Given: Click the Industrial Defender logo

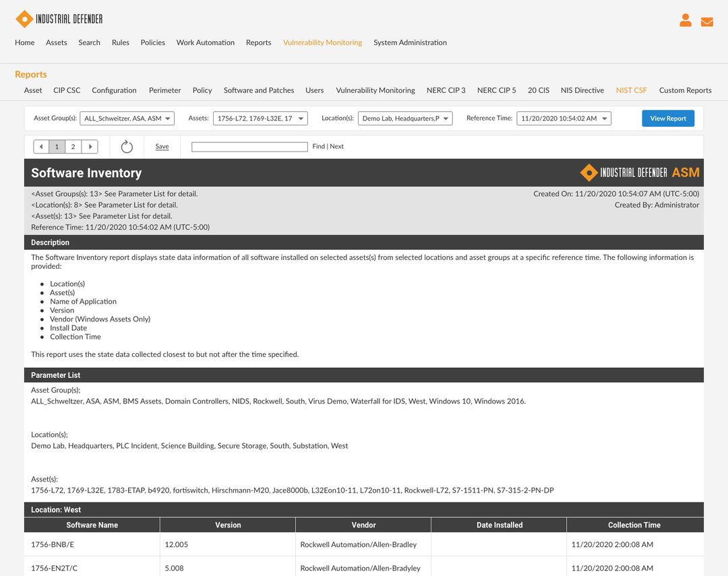Looking at the screenshot, I should coord(59,20).
